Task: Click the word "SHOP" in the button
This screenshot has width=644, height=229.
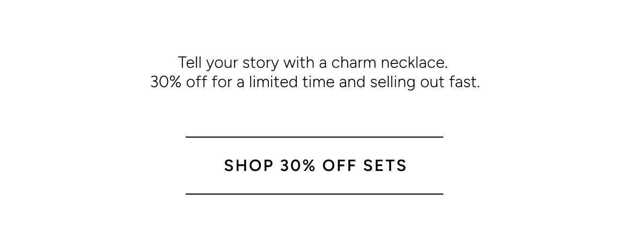Action: [x=248, y=166]
